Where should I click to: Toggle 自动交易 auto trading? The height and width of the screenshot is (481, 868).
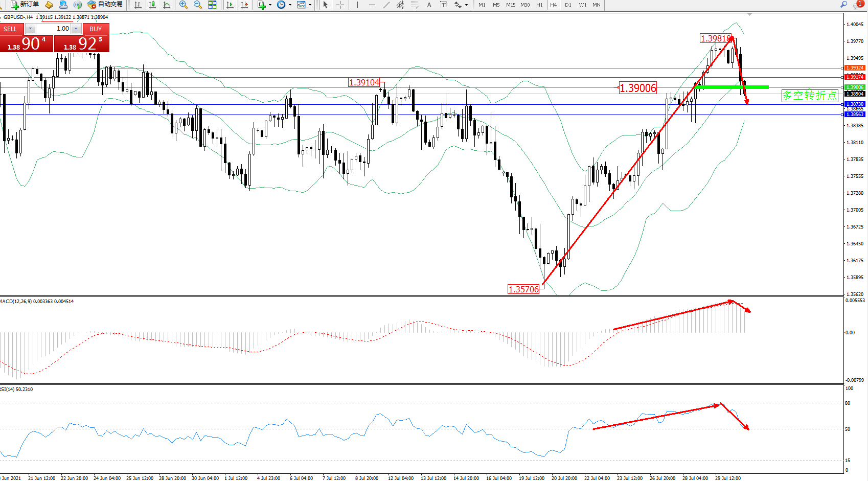105,5
